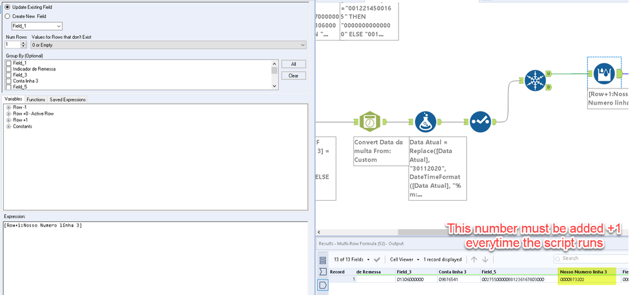
Task: Show the results output anchor view
Action: click(323, 285)
